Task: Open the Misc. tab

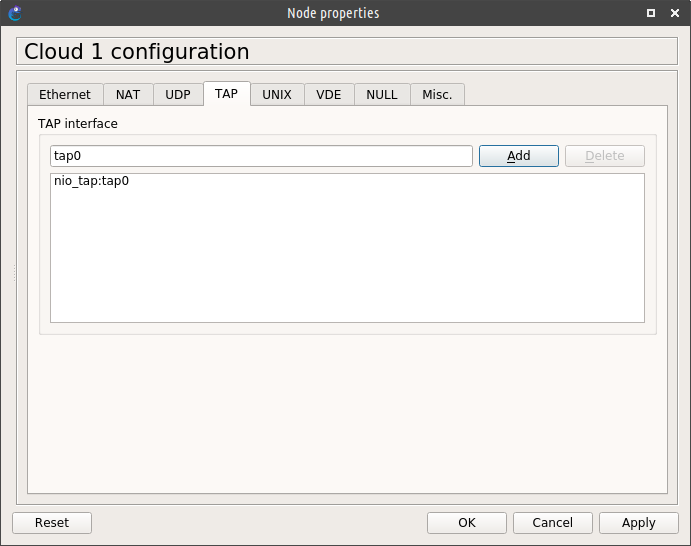Action: pyautogui.click(x=437, y=95)
